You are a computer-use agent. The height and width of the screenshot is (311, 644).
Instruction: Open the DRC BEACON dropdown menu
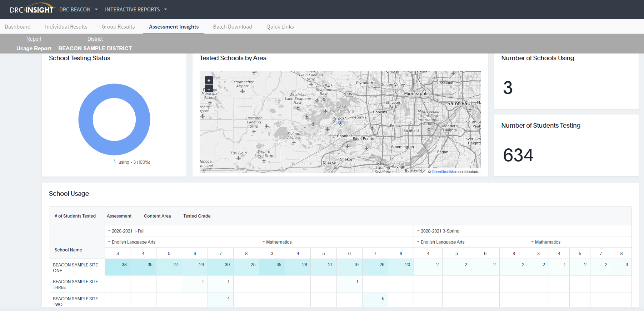(79, 10)
